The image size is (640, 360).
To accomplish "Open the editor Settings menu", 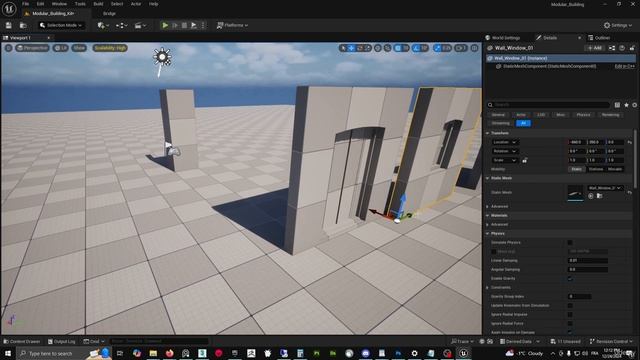I will pyautogui.click(x=618, y=25).
